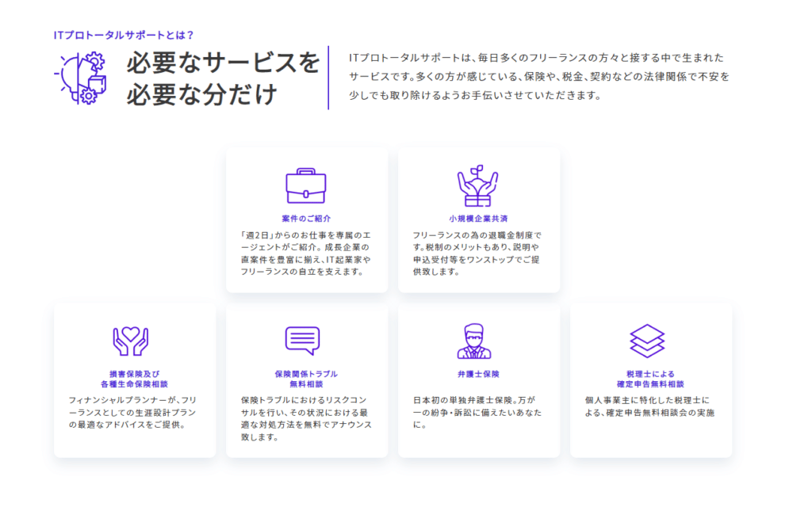Image resolution: width=812 pixels, height=511 pixels.
Task: Click the lawyer person icon
Action: click(x=474, y=341)
